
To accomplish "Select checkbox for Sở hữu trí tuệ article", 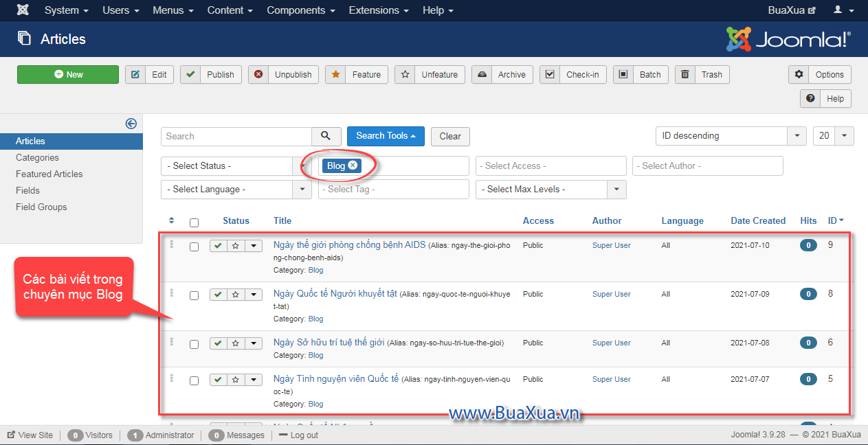I will click(x=194, y=344).
